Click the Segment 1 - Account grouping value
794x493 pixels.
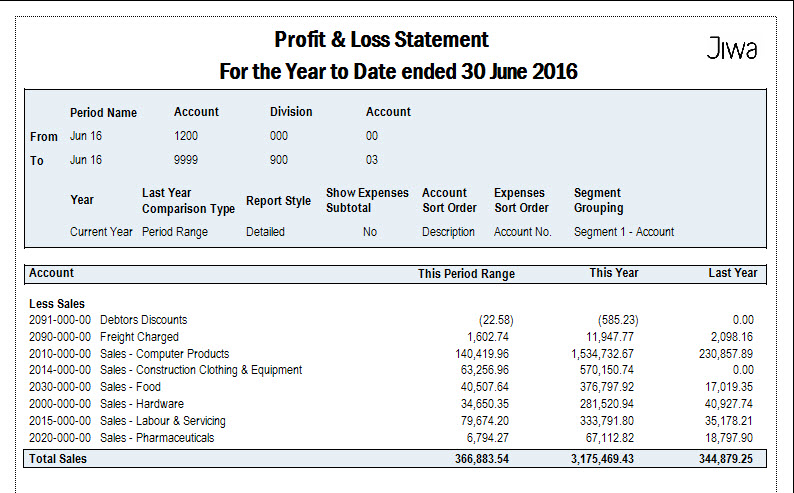coord(624,232)
